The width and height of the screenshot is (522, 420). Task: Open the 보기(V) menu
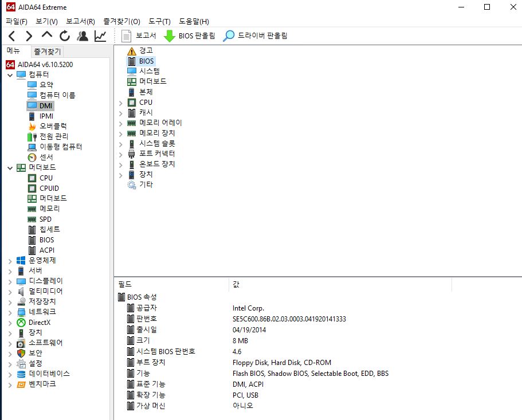[x=46, y=21]
